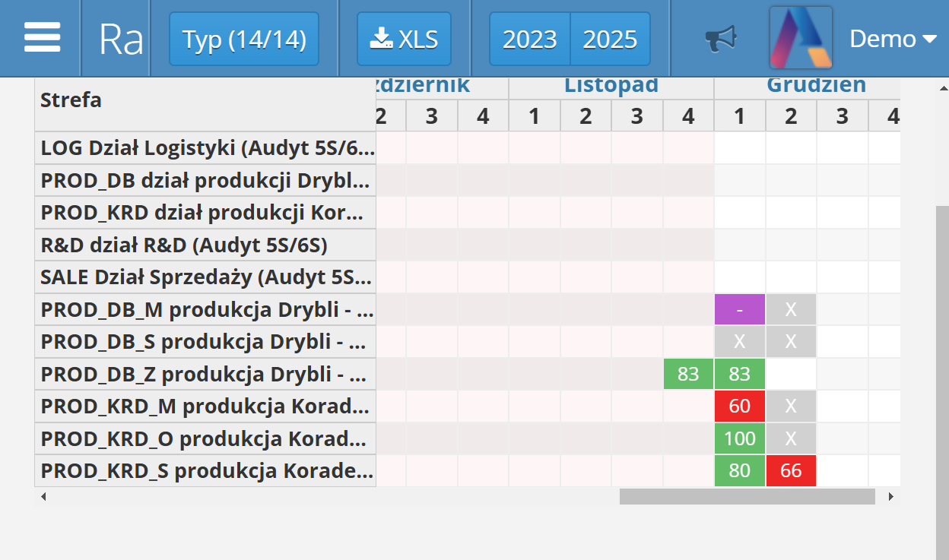Image resolution: width=949 pixels, height=560 pixels.
Task: Click the Strefa column header
Action: point(71,100)
